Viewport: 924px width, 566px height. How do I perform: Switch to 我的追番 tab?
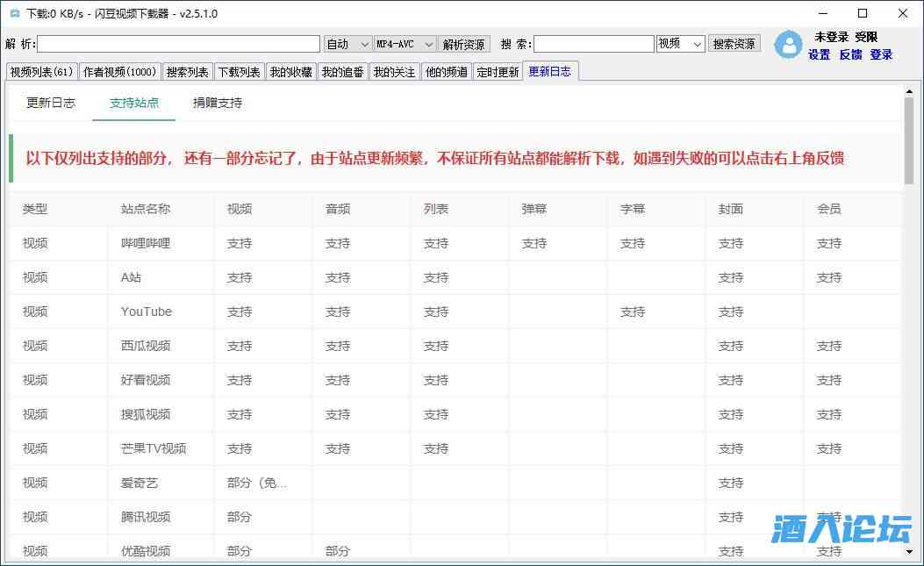343,72
